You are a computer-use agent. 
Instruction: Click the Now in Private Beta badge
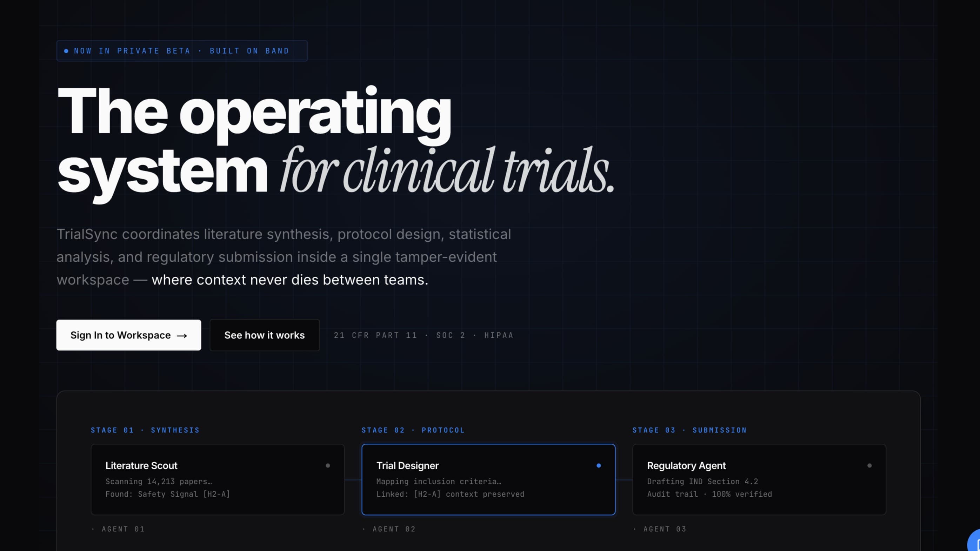click(x=182, y=51)
